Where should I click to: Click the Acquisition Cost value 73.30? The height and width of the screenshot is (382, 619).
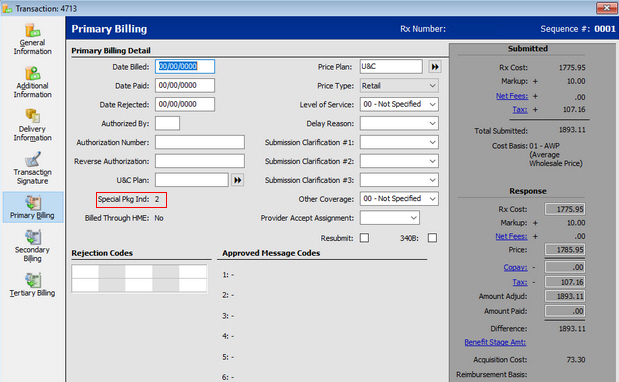click(x=576, y=360)
